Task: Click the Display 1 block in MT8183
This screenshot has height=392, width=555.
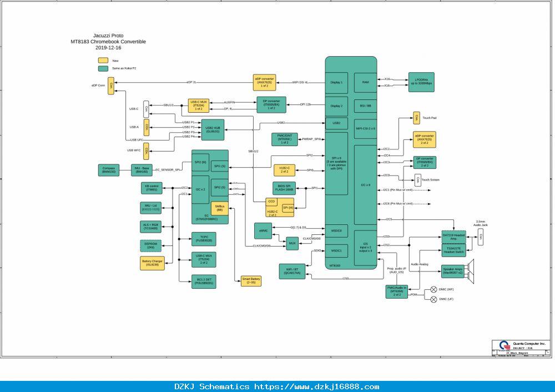Action: pyautogui.click(x=336, y=83)
